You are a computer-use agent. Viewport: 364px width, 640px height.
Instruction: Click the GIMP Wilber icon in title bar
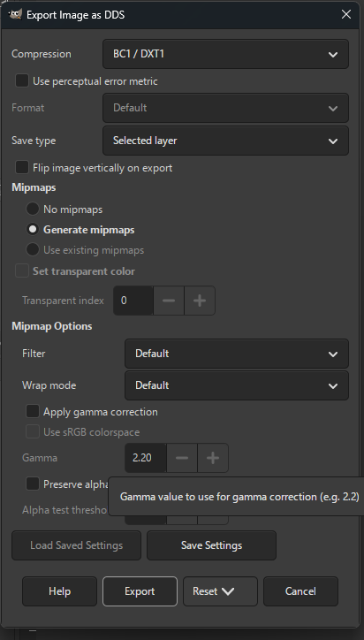click(x=15, y=14)
